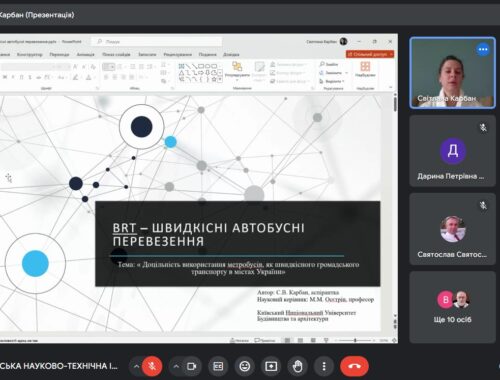Expand audio settings arrow beside microphone
This screenshot has width=500, height=380.
[136, 366]
